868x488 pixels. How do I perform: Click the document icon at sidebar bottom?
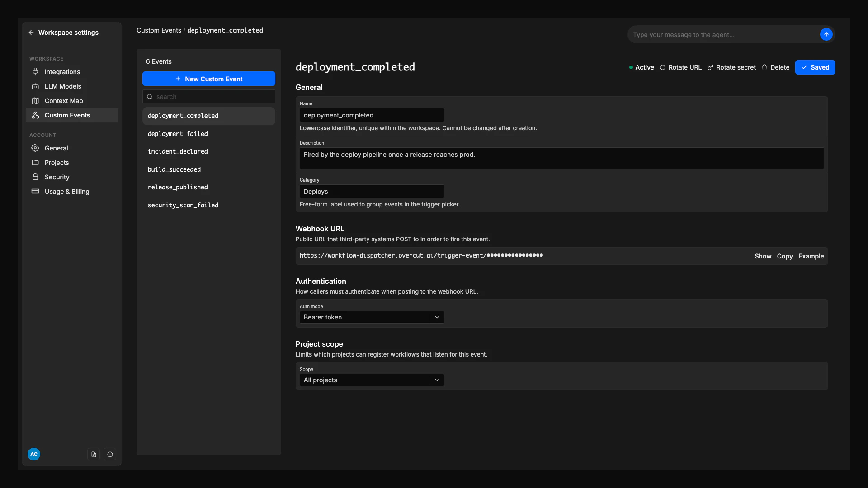click(94, 454)
